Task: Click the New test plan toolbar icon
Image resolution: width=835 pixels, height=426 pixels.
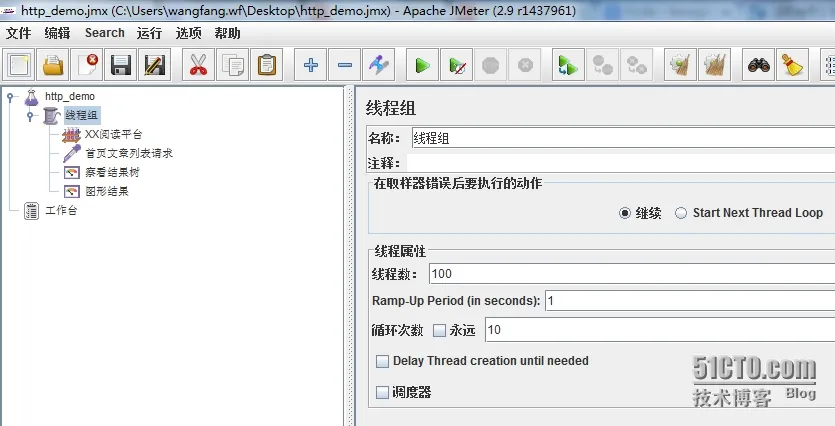Action: point(19,65)
